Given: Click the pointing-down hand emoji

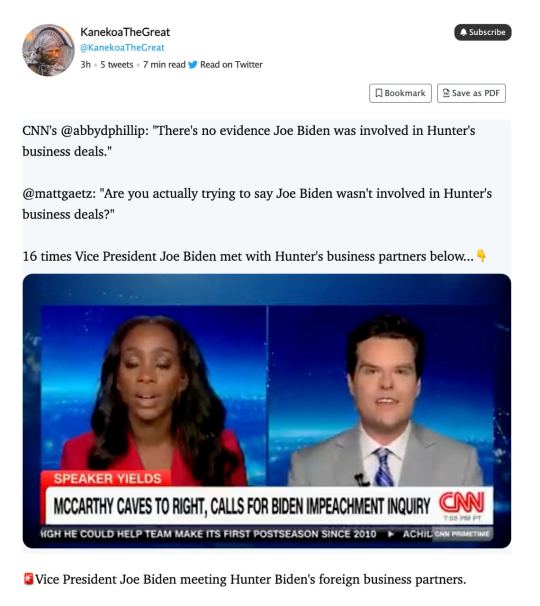Looking at the screenshot, I should (481, 255).
